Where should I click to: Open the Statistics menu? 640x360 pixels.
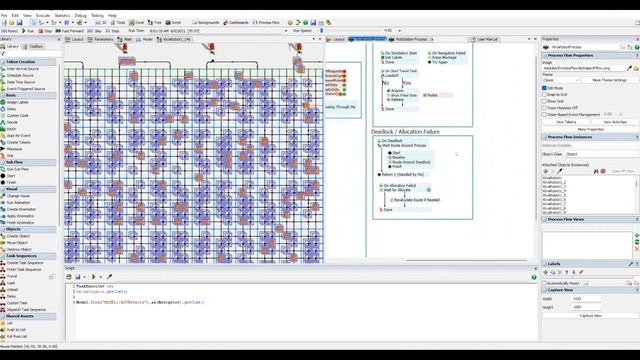(62, 16)
